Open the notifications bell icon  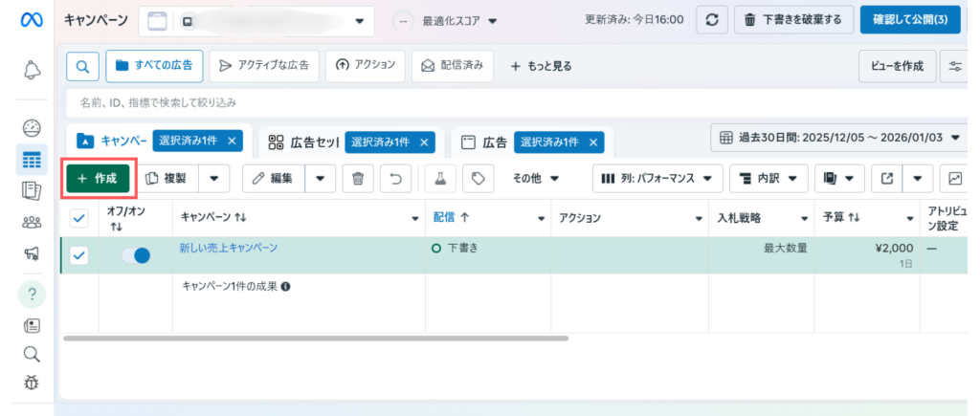(x=32, y=69)
